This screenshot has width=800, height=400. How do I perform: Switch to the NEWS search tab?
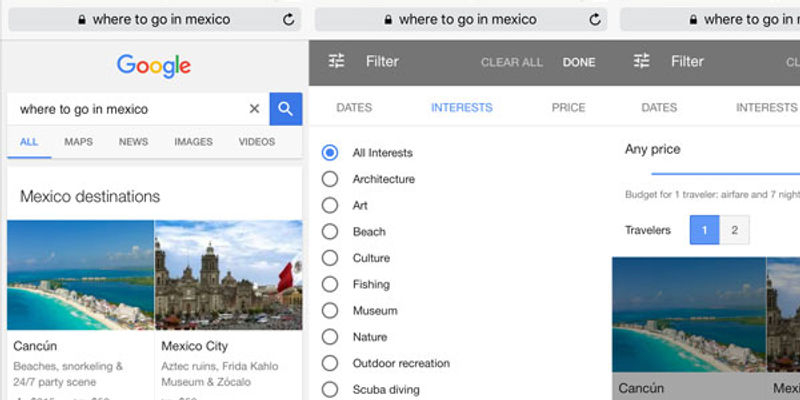(134, 142)
